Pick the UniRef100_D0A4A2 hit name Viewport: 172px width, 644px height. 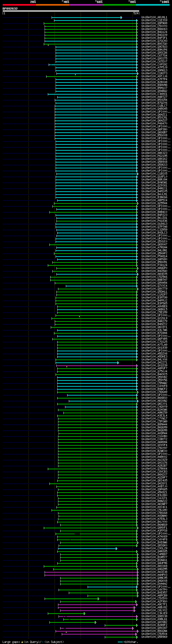coord(154,584)
